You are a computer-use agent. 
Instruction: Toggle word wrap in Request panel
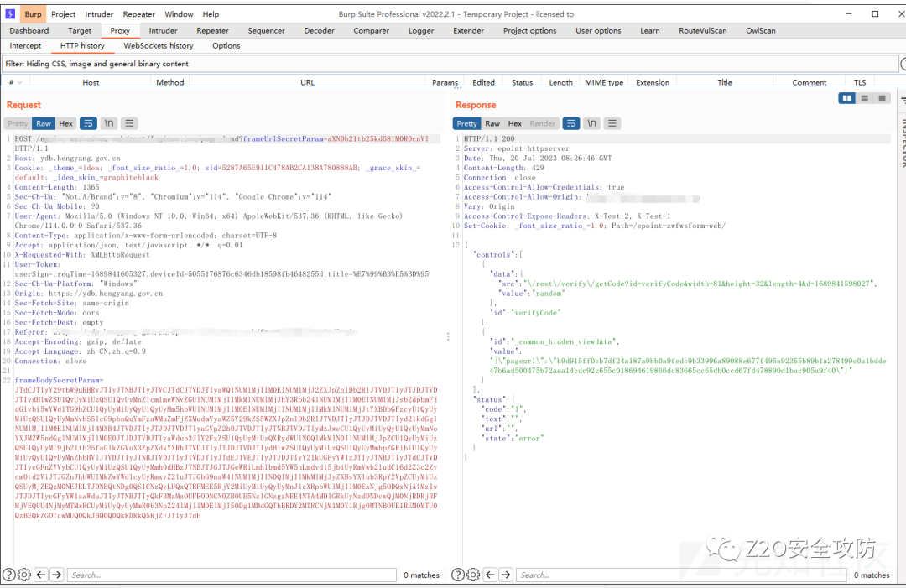[x=88, y=123]
